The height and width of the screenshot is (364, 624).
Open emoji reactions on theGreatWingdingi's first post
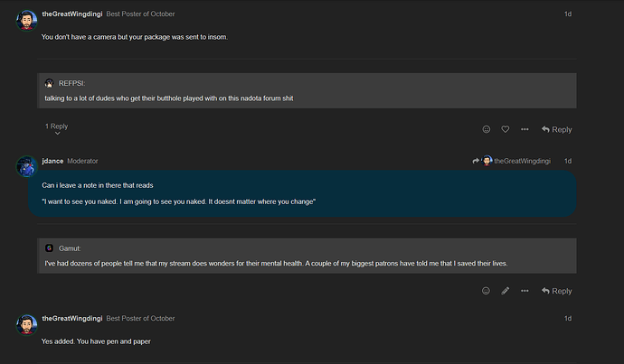pos(486,129)
